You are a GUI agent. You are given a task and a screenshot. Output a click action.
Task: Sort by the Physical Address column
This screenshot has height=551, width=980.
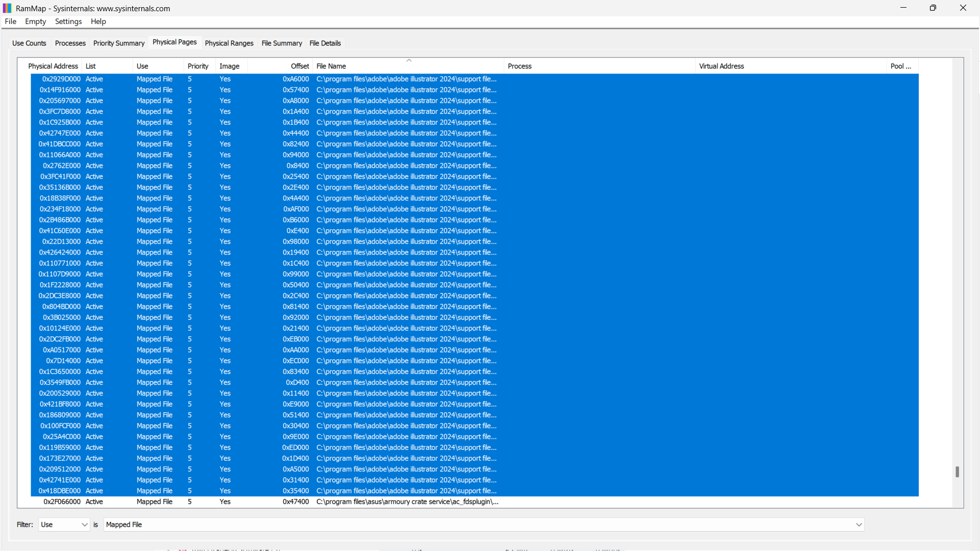coord(53,66)
